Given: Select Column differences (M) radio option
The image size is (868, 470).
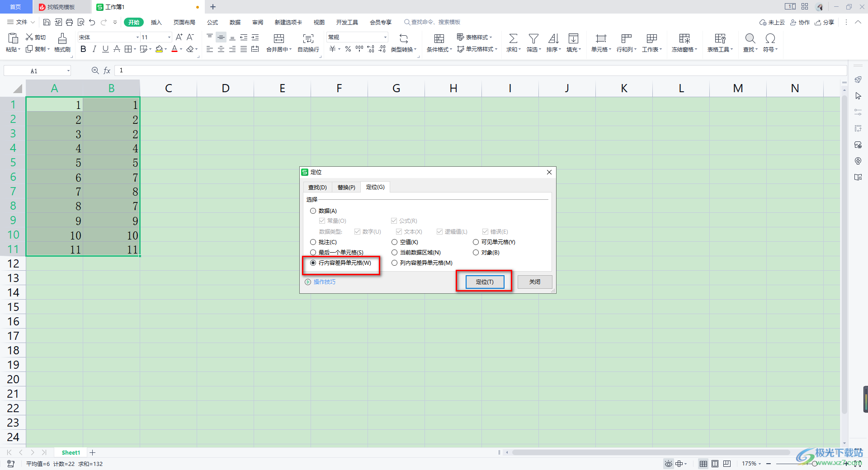Looking at the screenshot, I should point(394,263).
